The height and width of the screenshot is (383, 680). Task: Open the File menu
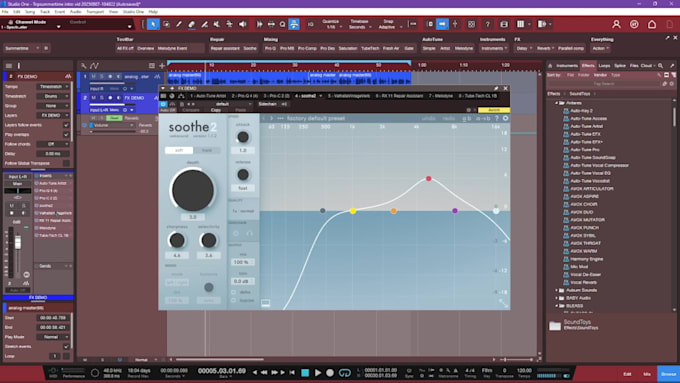[5, 12]
